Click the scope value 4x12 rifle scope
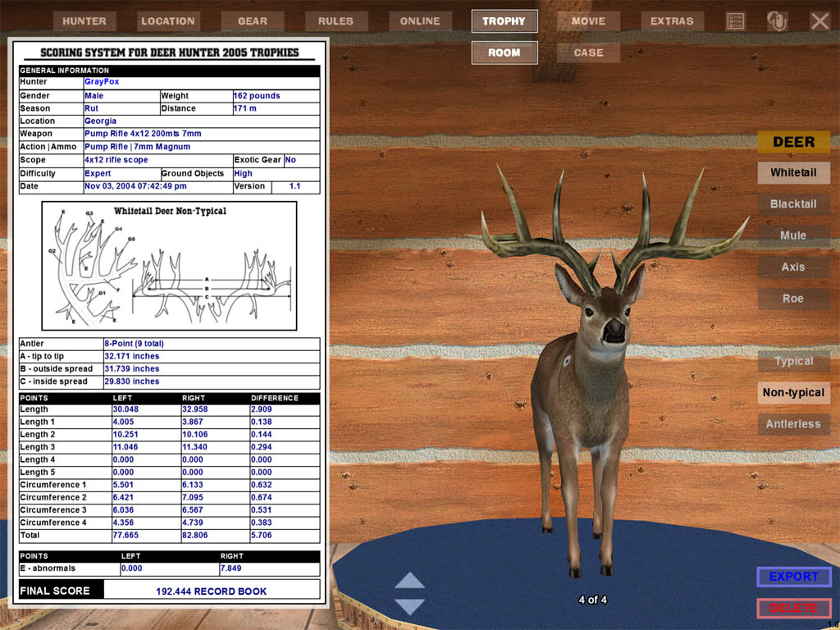 pos(116,160)
